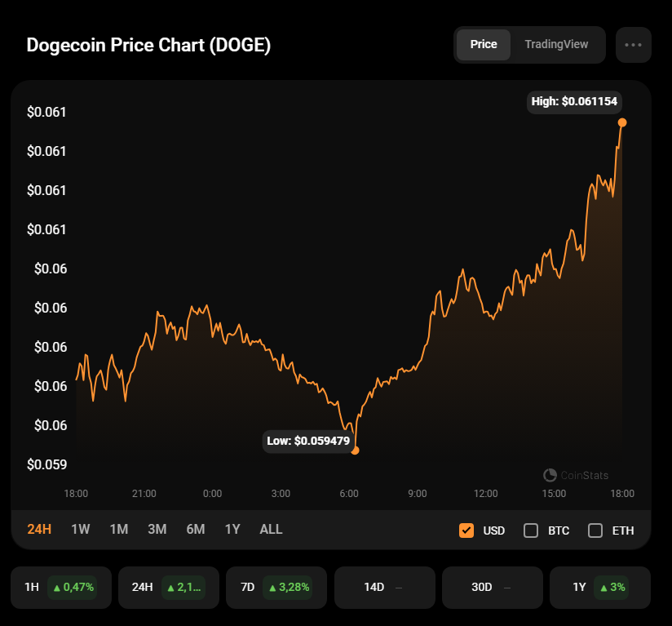Image resolution: width=672 pixels, height=626 pixels.
Task: Select the 24H time range
Action: tap(39, 529)
